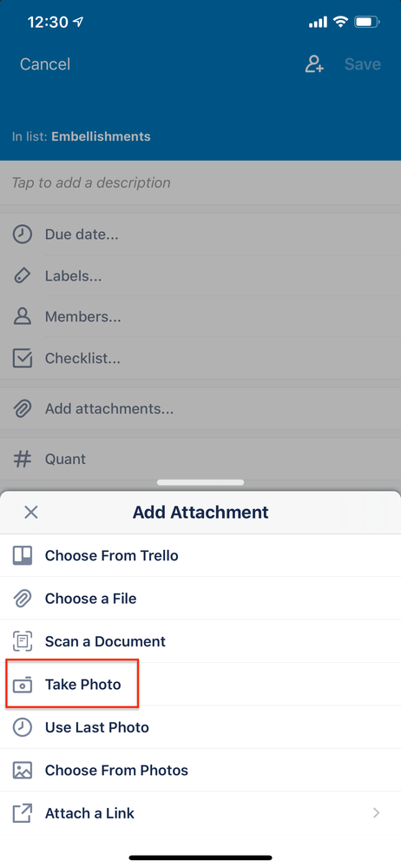
Task: Tap the clock icon beside Use Last Photo
Action: [22, 727]
